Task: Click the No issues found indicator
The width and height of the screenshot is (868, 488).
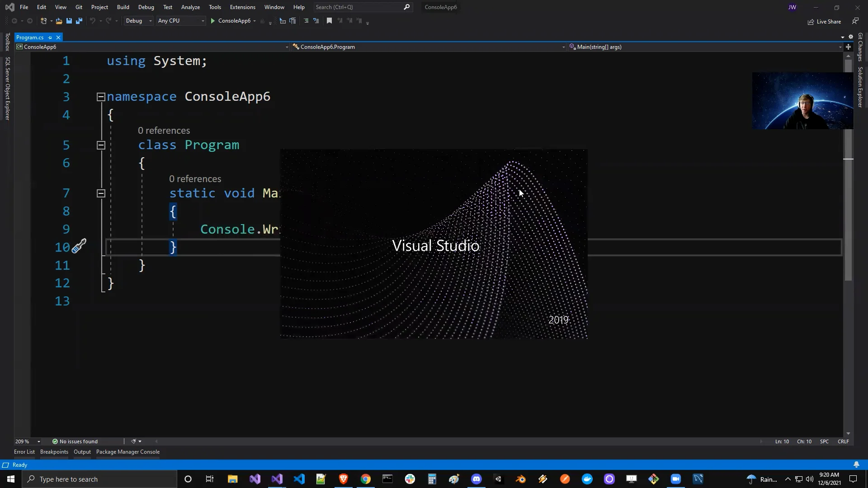Action: coord(75,441)
